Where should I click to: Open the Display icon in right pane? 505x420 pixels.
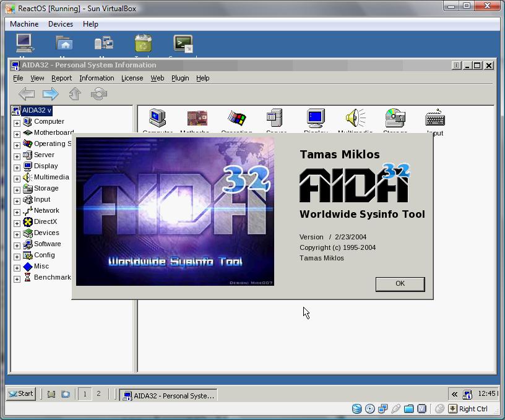316,119
